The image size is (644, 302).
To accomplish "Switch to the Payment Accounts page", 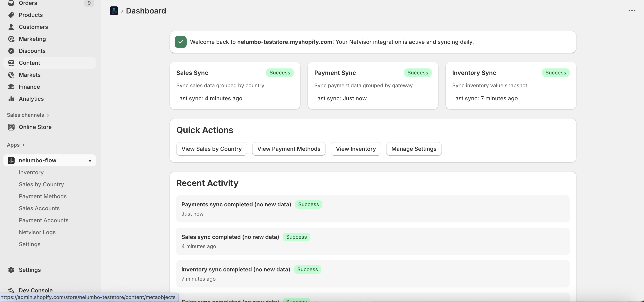I will click(43, 220).
